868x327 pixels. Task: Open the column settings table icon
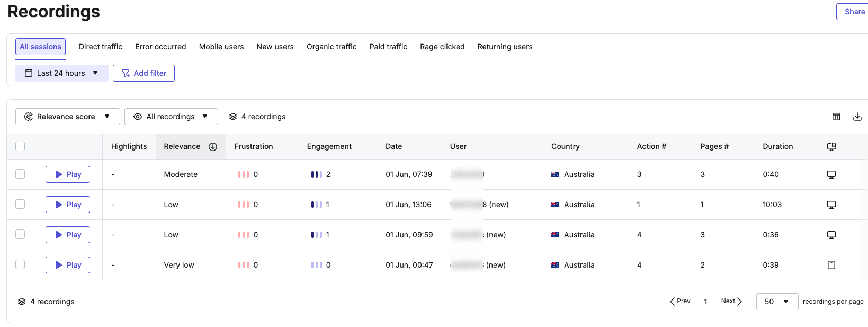coord(836,117)
